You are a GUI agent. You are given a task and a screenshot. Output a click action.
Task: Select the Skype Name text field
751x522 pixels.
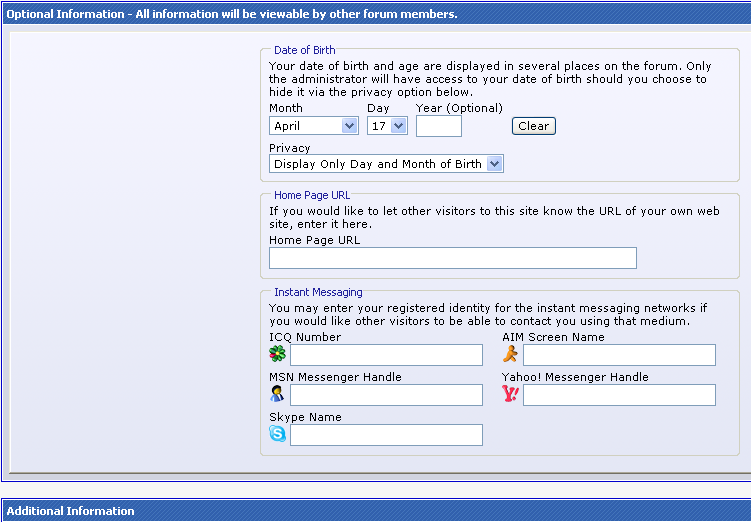coord(386,435)
